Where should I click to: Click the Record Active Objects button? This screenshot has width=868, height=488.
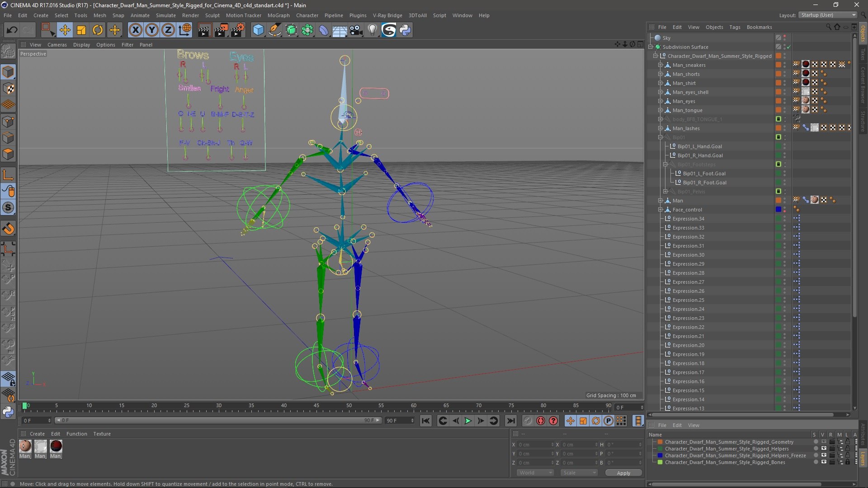(x=528, y=421)
